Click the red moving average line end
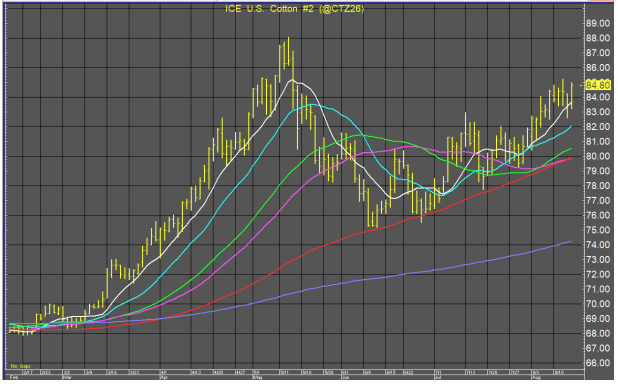618x384 pixels. [x=571, y=158]
